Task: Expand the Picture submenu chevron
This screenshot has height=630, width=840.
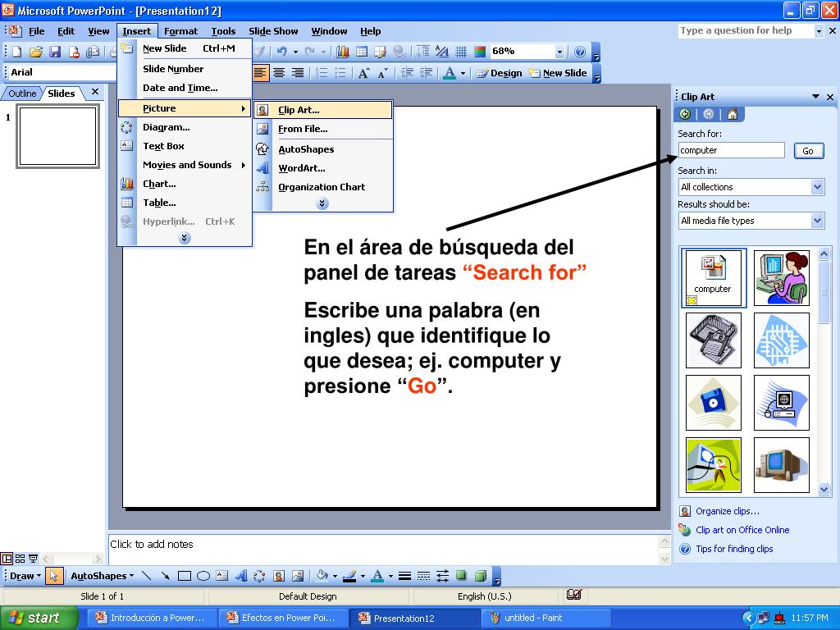Action: point(322,203)
